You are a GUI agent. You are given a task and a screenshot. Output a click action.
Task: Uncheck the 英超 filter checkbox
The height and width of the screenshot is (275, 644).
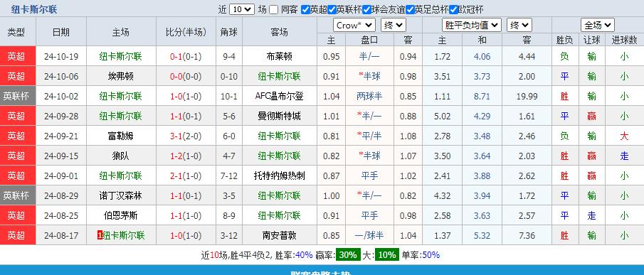305,10
